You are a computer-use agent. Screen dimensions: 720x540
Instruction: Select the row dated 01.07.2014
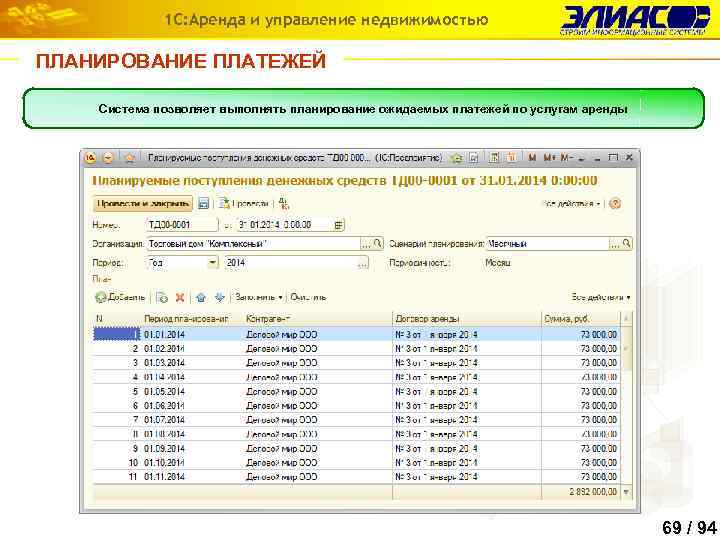point(356,420)
